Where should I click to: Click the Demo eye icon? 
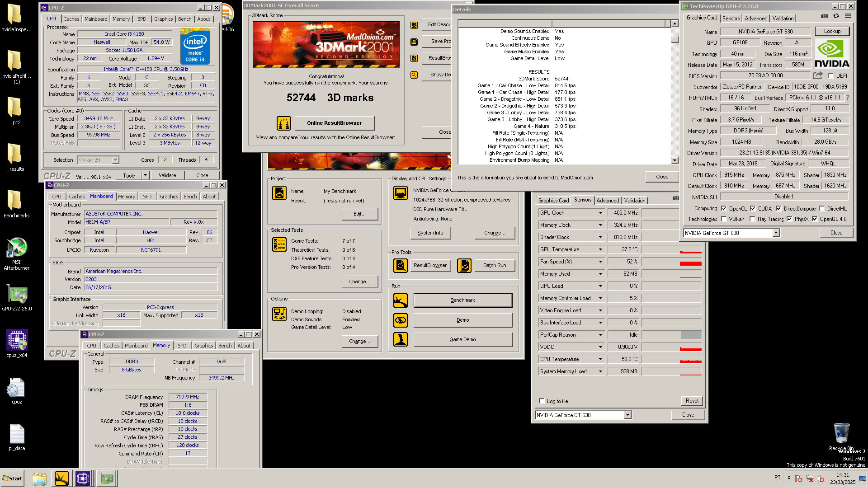401,320
